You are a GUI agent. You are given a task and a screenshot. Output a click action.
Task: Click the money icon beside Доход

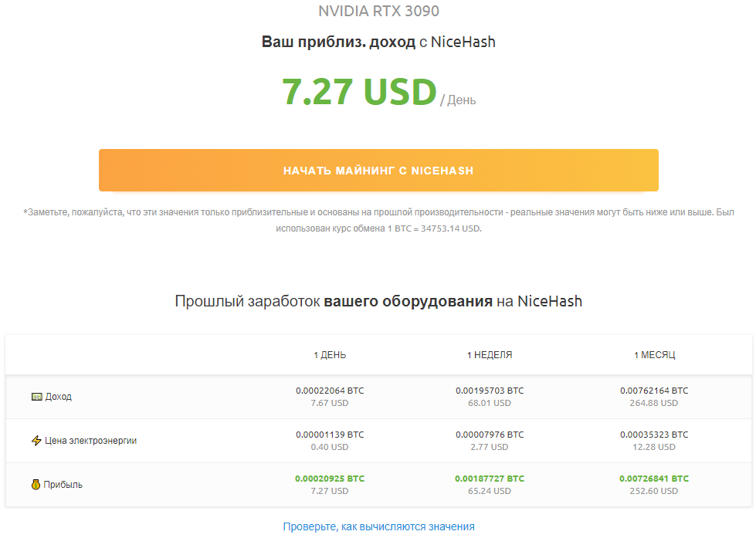36,397
